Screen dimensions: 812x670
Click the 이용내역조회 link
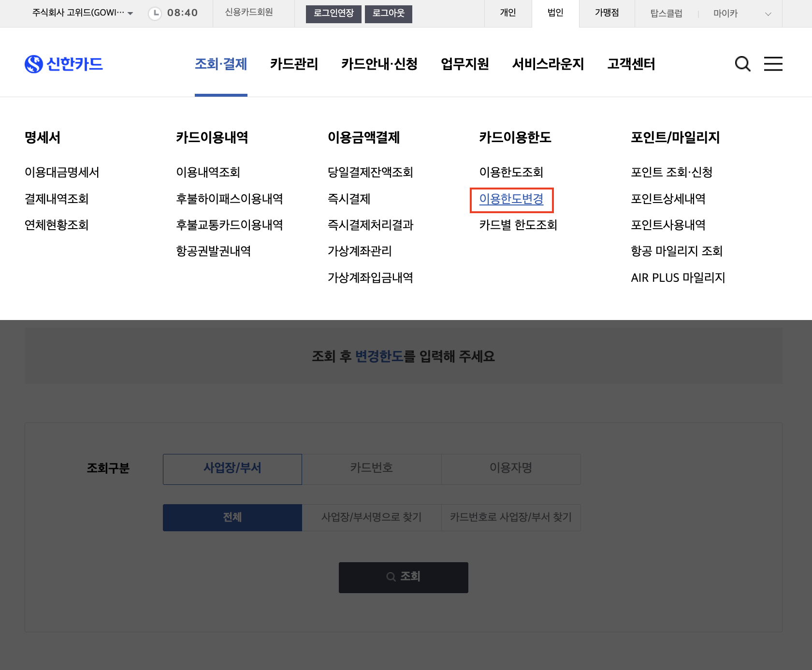208,172
